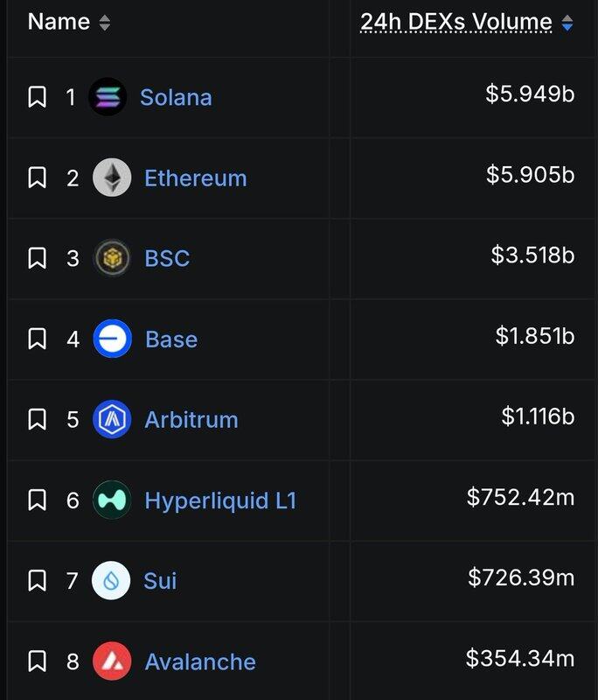Click the Solana chain logo icon

108,97
